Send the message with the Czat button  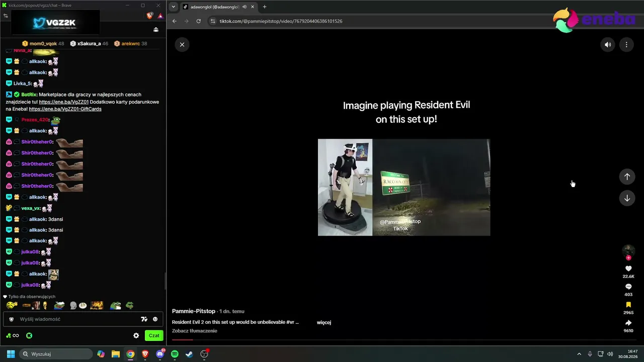[x=154, y=335]
